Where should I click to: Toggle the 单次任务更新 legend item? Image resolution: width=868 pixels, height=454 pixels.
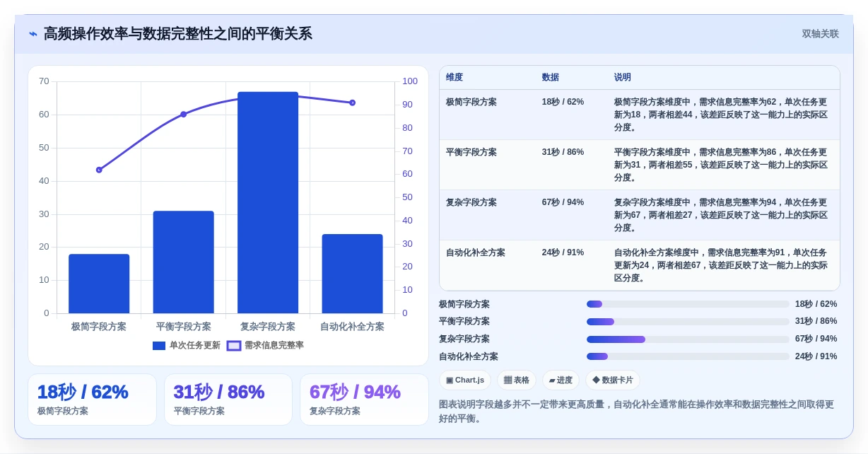[x=187, y=345]
